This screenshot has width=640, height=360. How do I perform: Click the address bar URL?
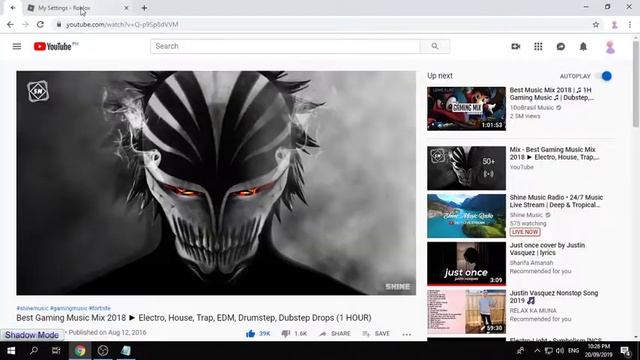(122, 24)
